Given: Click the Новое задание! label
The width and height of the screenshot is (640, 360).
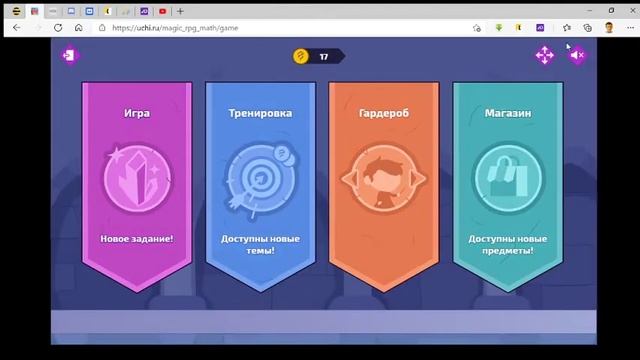Looking at the screenshot, I should (x=137, y=239).
